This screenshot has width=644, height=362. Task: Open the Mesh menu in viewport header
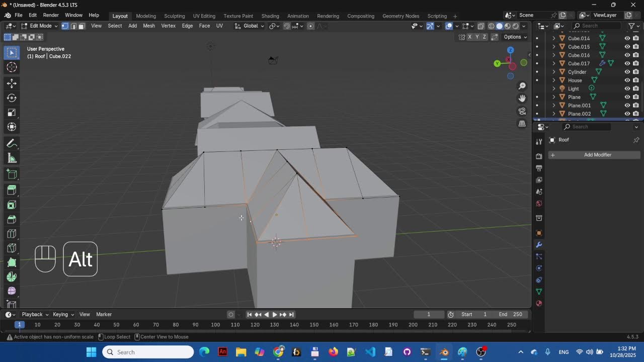pyautogui.click(x=149, y=26)
